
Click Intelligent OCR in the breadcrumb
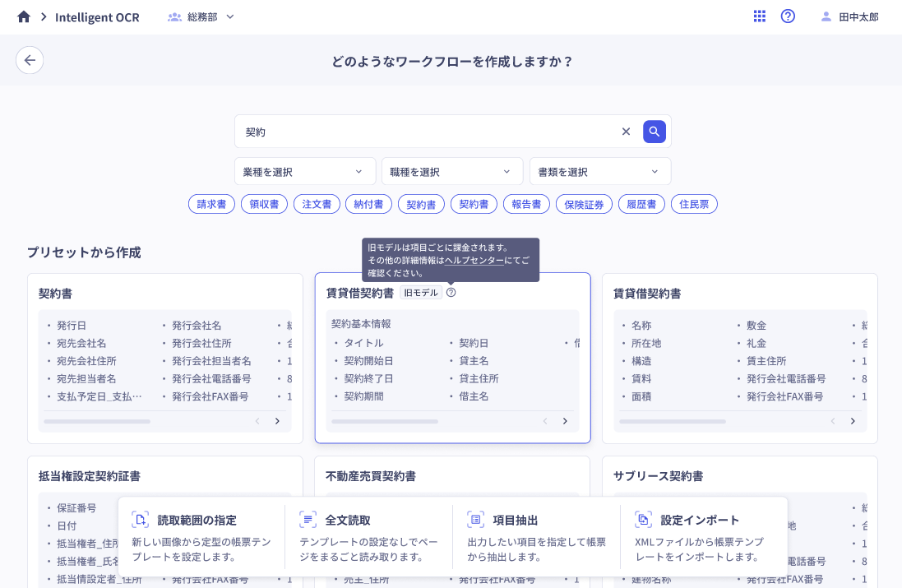tap(97, 16)
